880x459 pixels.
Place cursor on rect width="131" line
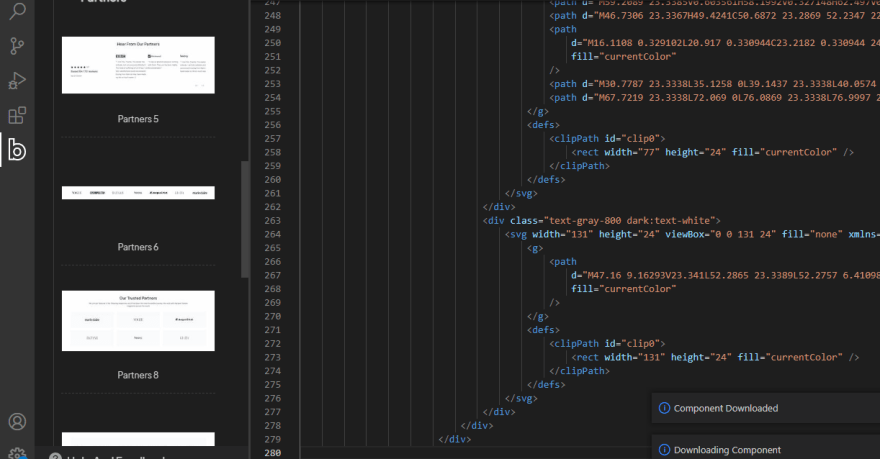pyautogui.click(x=716, y=357)
